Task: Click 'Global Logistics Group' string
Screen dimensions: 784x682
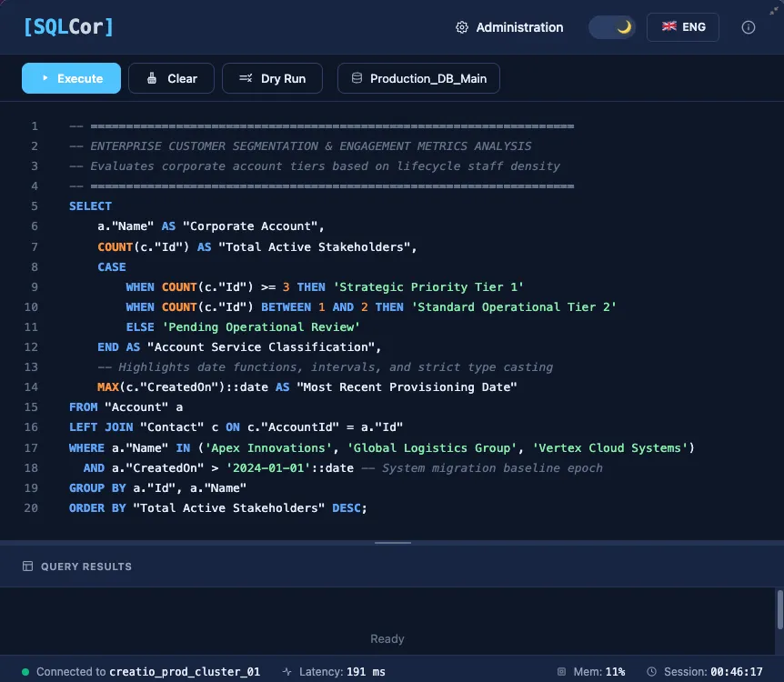Action: point(432,448)
